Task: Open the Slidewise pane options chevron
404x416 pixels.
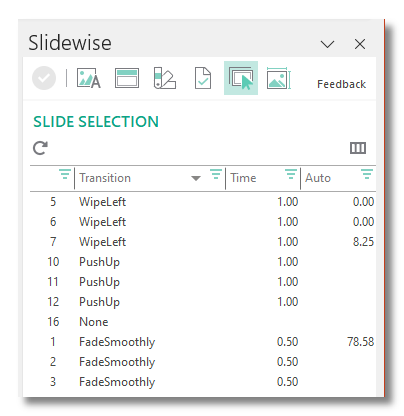Action: point(327,44)
